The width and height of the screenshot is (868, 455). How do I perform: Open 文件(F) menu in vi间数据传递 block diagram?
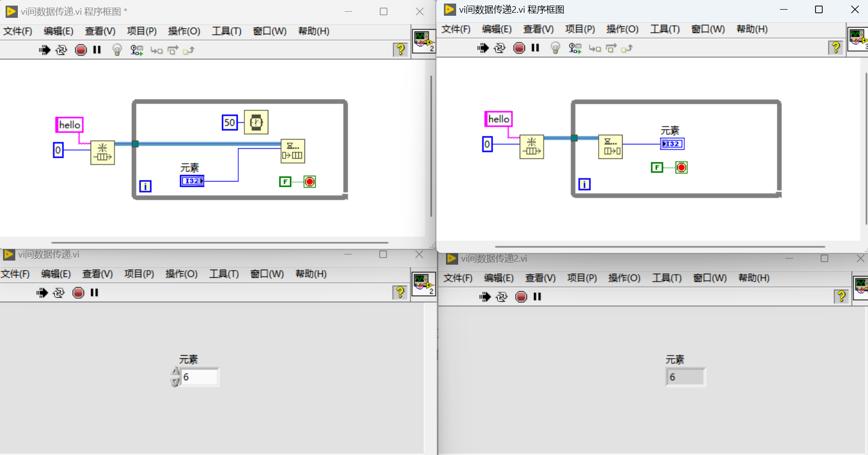coord(18,31)
